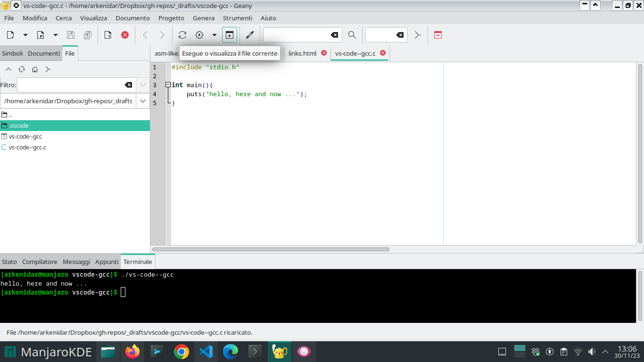Select vs-code--gcc.c in the file list
The height and width of the screenshot is (362, 644).
point(75,147)
